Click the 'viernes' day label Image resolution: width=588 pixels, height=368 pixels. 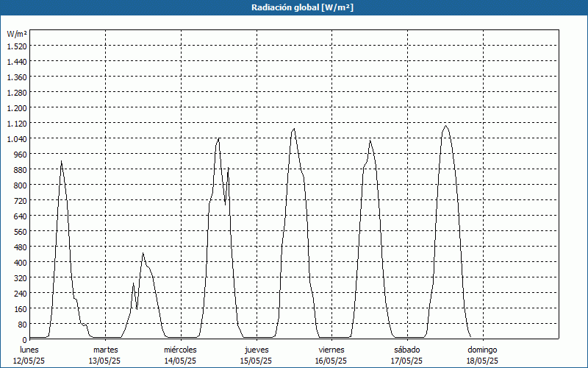click(x=331, y=350)
